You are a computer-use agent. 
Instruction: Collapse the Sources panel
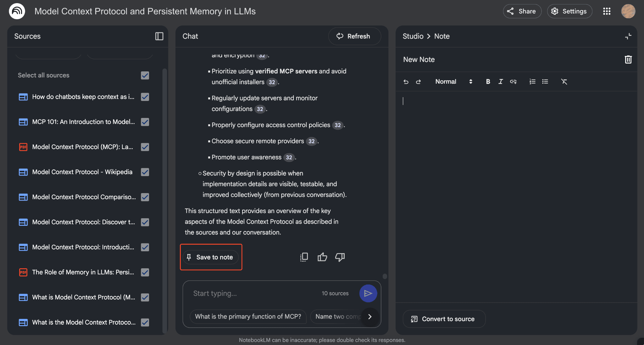click(159, 36)
